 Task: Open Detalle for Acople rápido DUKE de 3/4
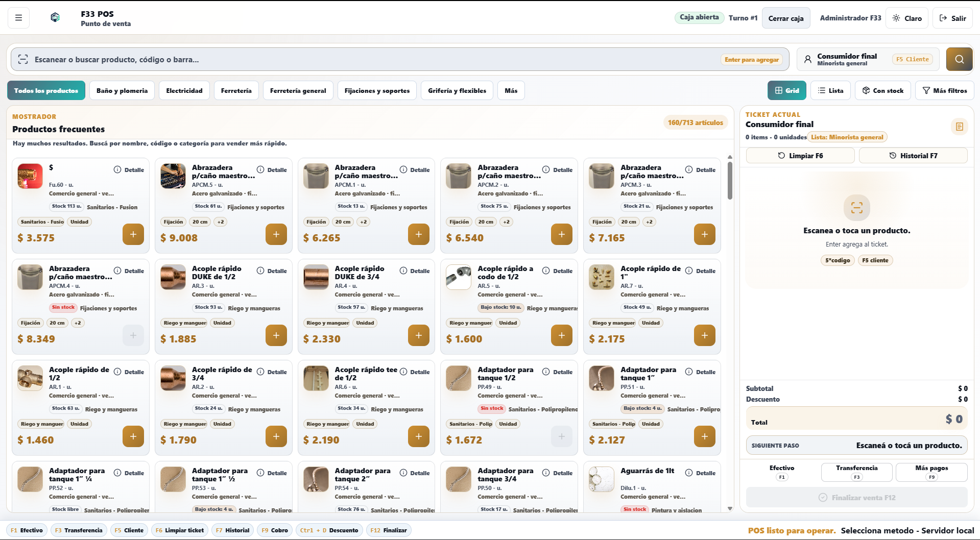(x=415, y=271)
